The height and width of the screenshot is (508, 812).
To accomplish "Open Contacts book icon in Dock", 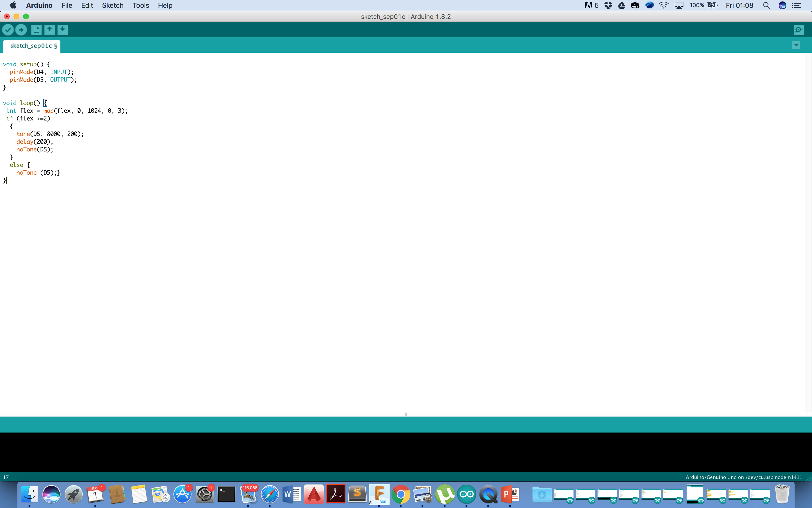I will [x=117, y=494].
